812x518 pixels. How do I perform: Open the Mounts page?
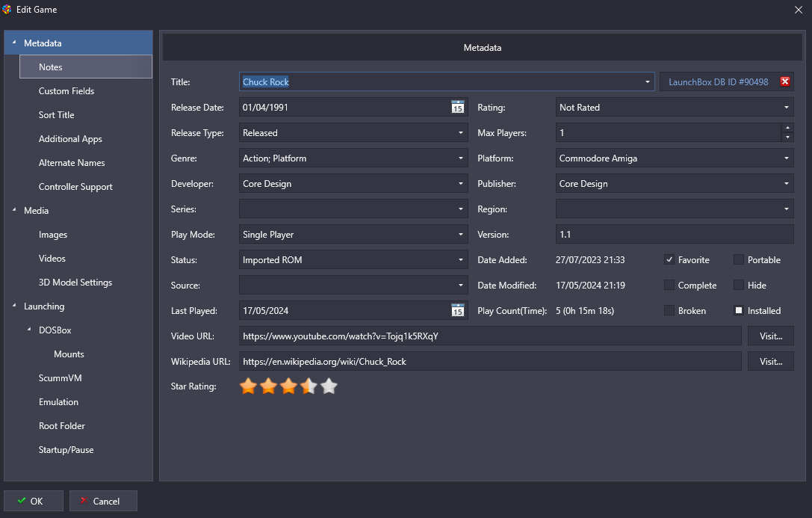[x=69, y=354]
